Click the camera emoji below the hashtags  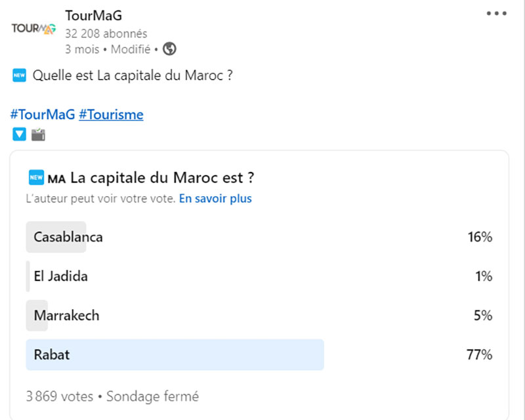(x=37, y=135)
